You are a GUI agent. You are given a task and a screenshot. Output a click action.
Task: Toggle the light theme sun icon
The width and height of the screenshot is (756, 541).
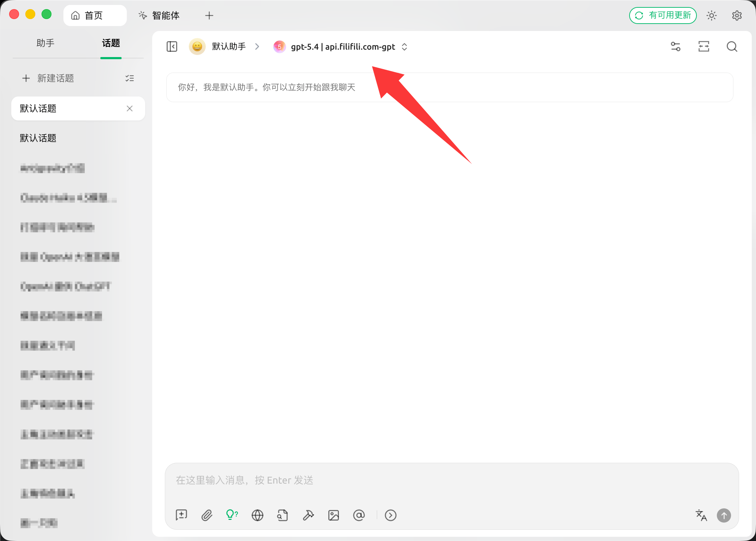(x=712, y=15)
